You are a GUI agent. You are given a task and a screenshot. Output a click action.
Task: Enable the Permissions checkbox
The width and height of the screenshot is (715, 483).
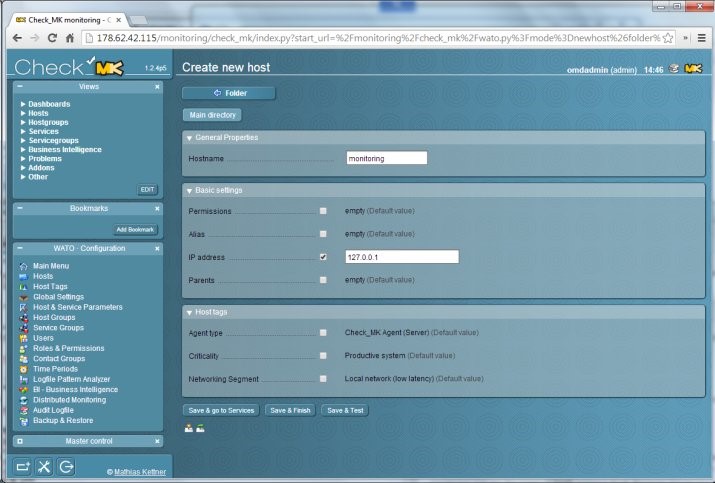pos(323,211)
